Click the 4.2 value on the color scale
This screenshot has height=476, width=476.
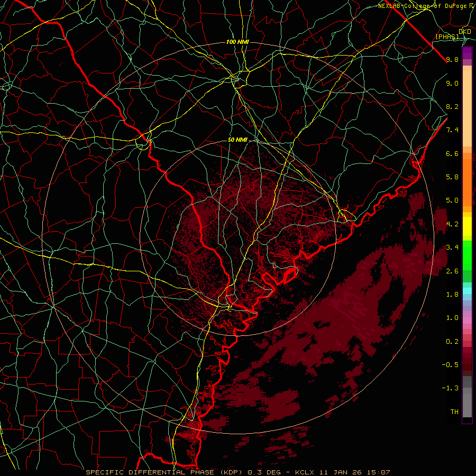452,224
